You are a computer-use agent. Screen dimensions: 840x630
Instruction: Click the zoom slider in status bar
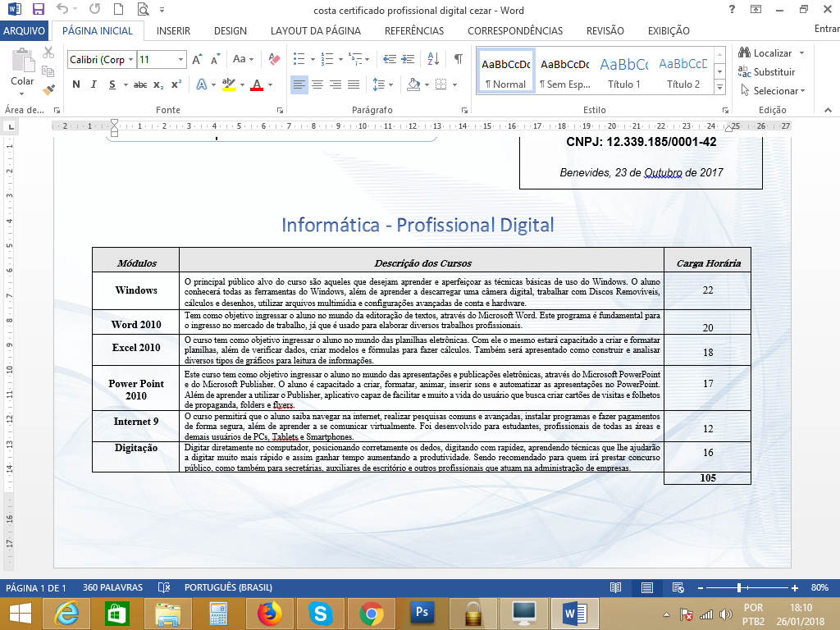click(x=740, y=588)
